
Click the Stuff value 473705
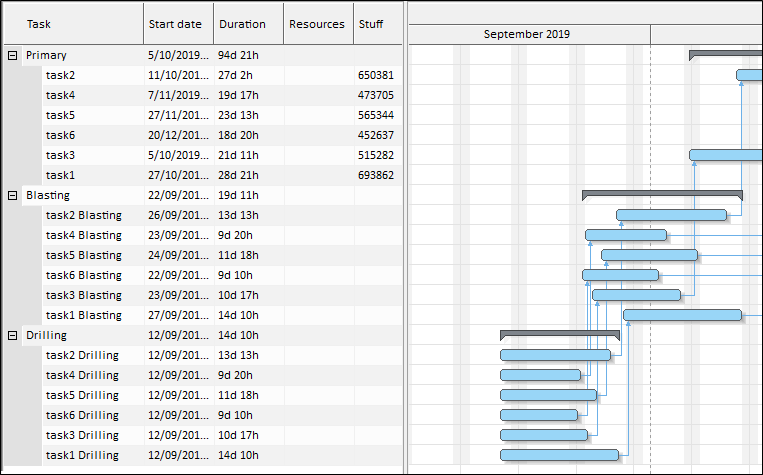(x=376, y=95)
